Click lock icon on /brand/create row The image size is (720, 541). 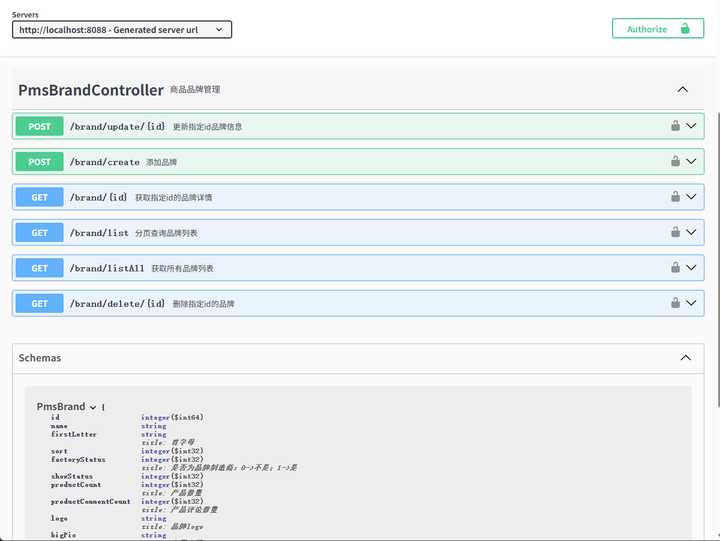[675, 161]
